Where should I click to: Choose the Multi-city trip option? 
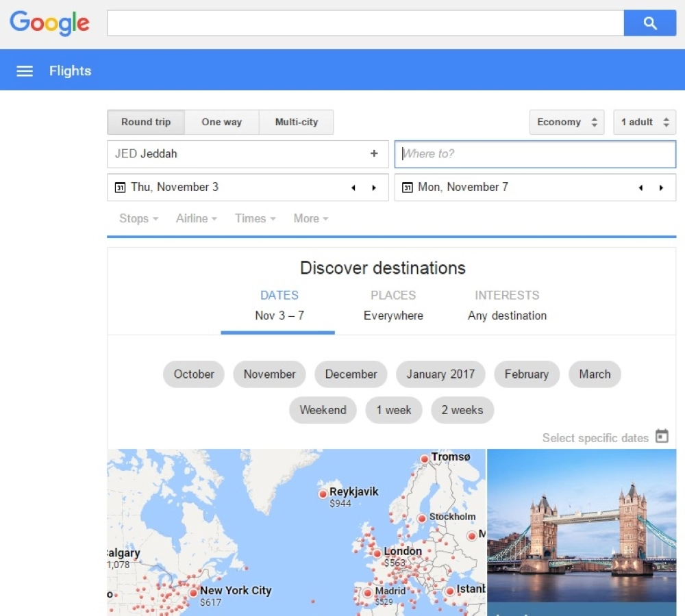point(297,123)
